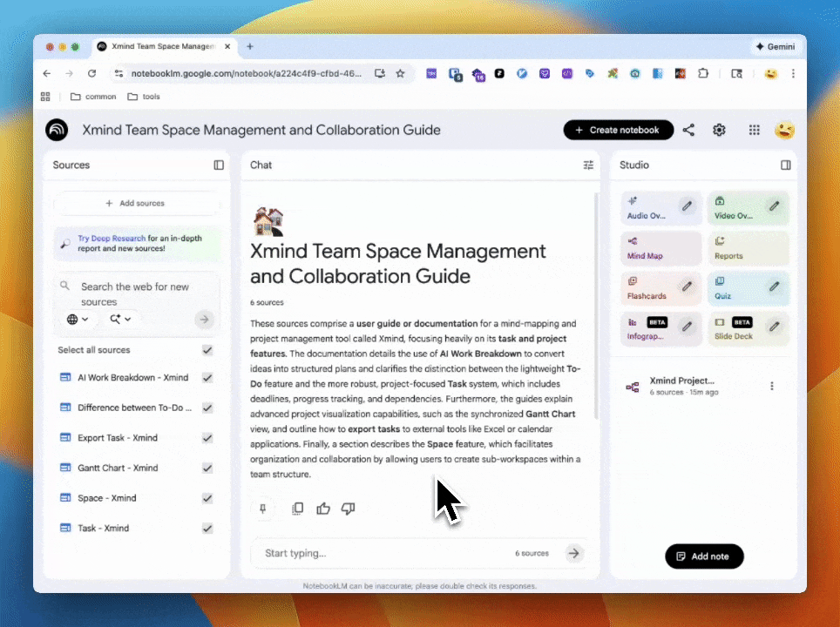Open notebook settings gear
The width and height of the screenshot is (840, 627).
coord(719,130)
